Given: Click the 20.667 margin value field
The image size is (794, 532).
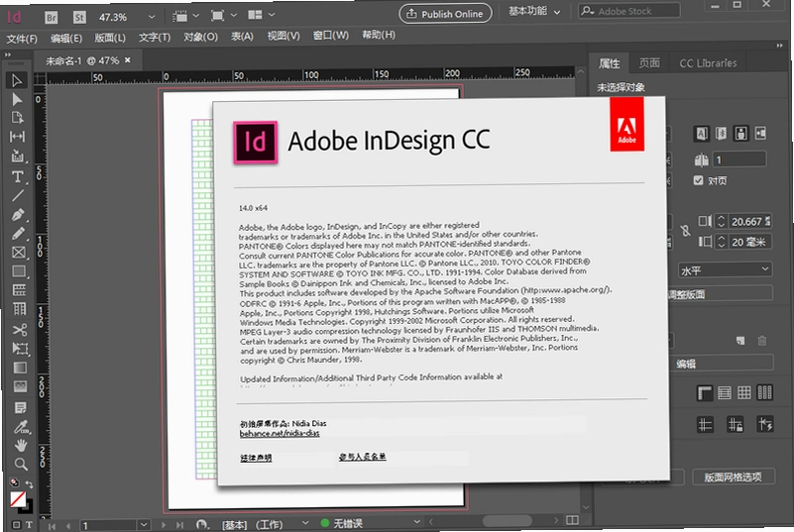Looking at the screenshot, I should 750,221.
